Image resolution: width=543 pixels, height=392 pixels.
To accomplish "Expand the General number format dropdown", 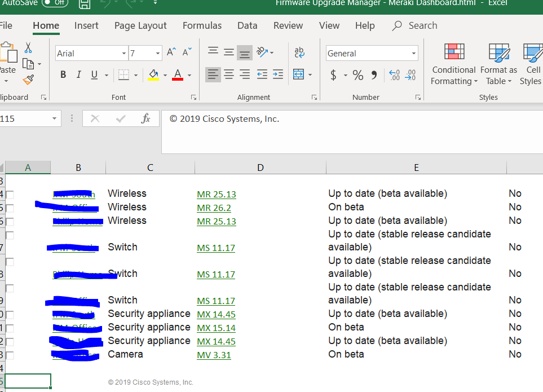I will click(414, 54).
